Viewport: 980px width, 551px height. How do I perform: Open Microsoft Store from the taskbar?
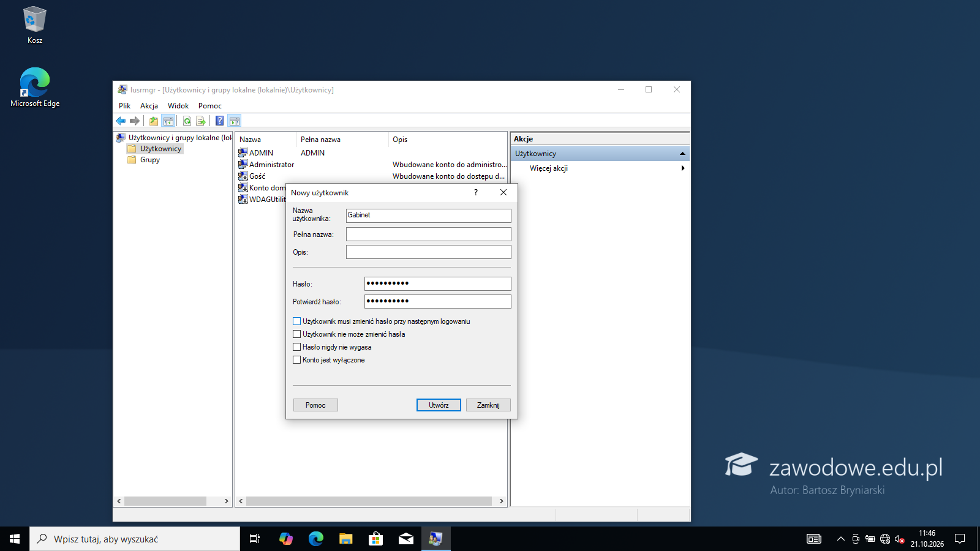(375, 539)
